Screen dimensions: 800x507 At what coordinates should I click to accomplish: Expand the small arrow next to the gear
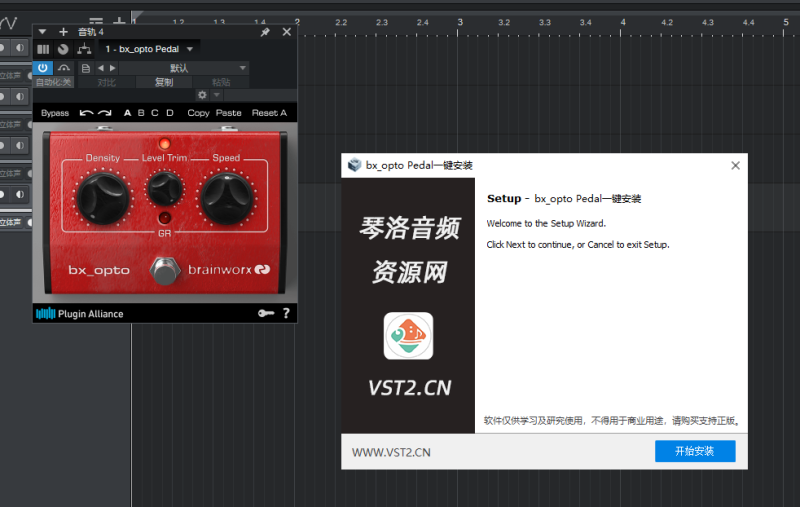(x=216, y=95)
